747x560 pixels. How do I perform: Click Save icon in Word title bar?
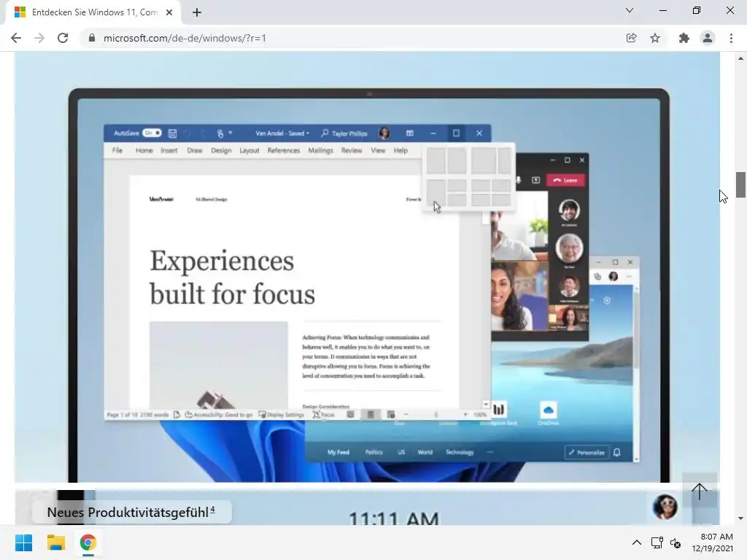tap(172, 133)
